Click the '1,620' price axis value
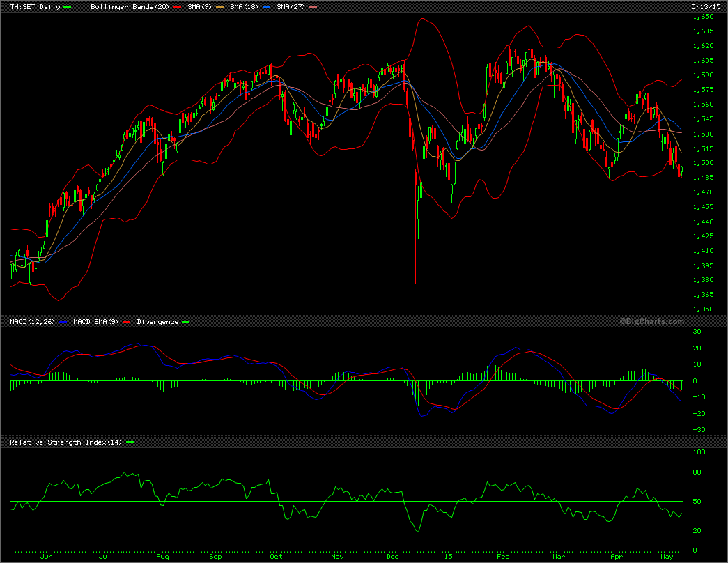 (x=703, y=45)
